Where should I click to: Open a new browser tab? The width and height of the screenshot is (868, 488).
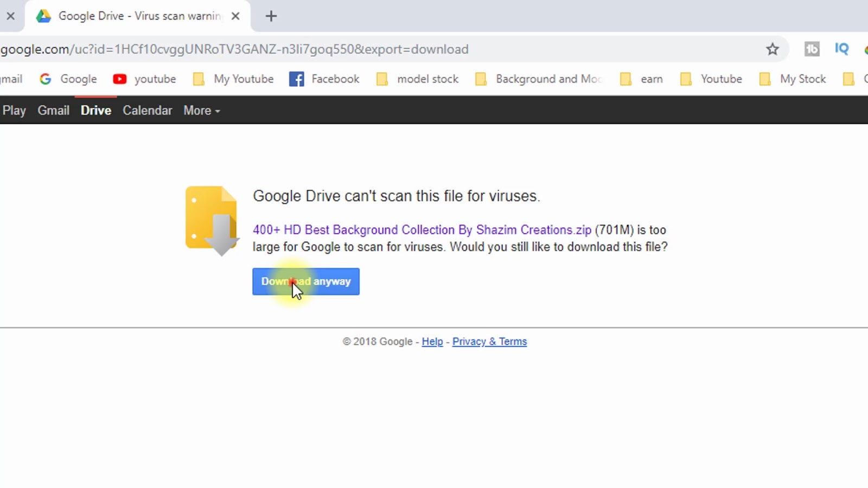pos(271,16)
